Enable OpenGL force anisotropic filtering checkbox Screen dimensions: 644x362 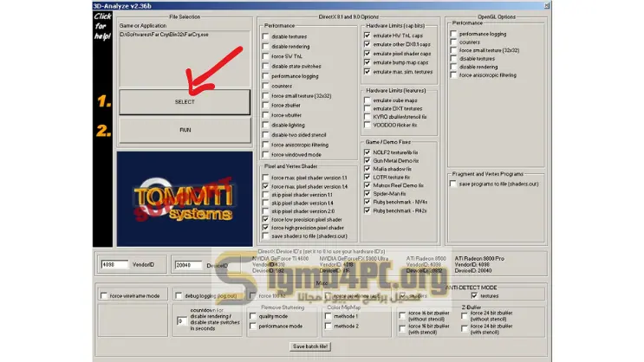point(452,74)
